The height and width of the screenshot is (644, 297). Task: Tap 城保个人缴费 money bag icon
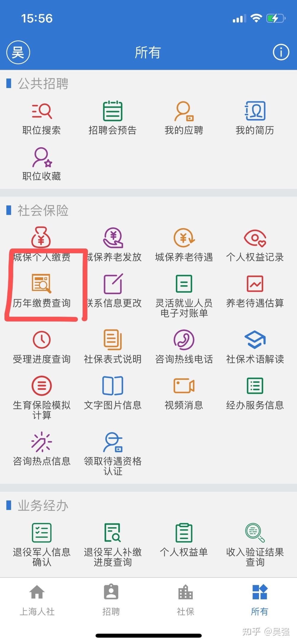click(x=41, y=237)
